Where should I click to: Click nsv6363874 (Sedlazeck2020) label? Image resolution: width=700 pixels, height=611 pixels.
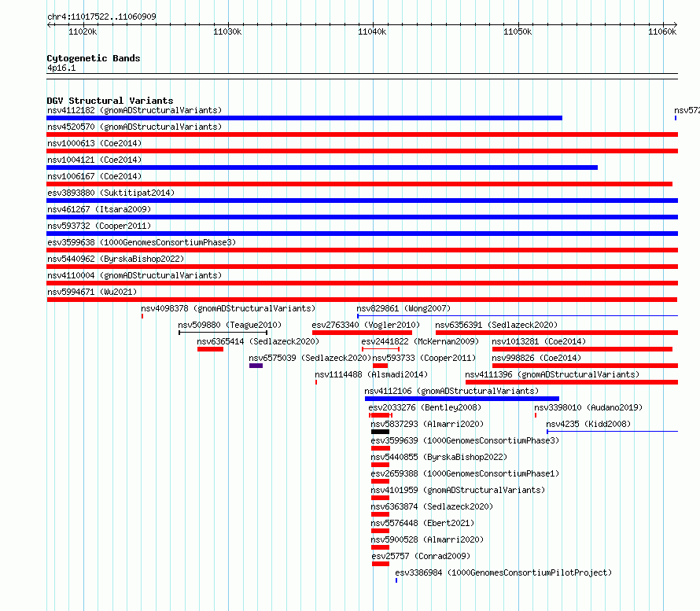tap(432, 506)
